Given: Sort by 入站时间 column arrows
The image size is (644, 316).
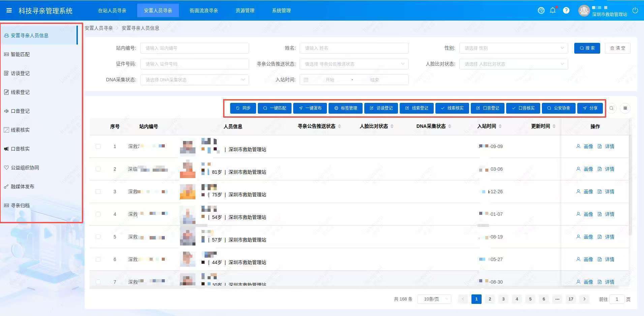Looking at the screenshot, I should (x=500, y=126).
